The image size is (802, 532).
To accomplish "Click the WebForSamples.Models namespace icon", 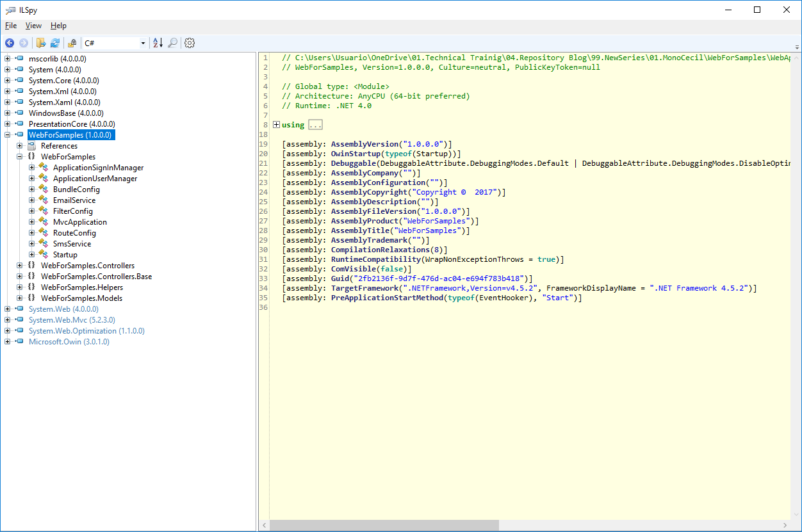I will (31, 298).
